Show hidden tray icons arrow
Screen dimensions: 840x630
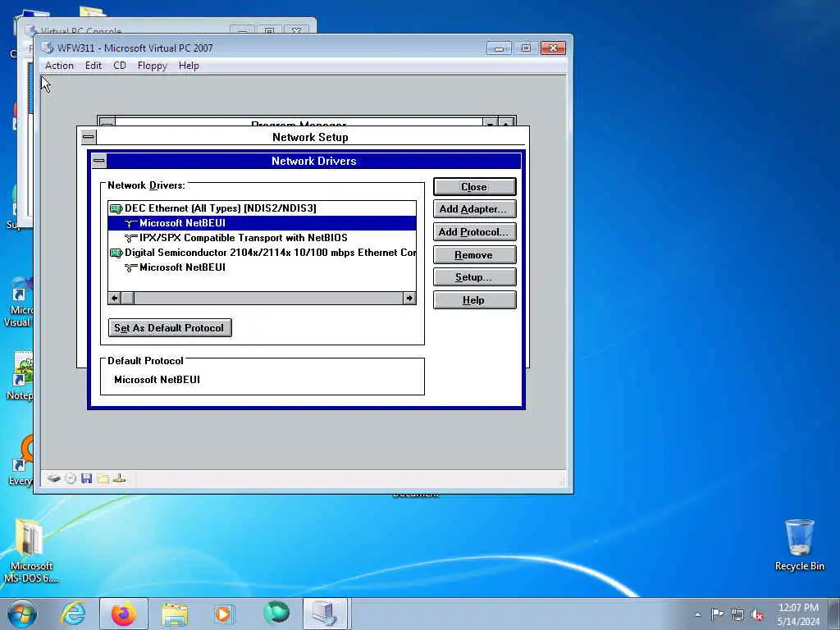click(x=697, y=614)
